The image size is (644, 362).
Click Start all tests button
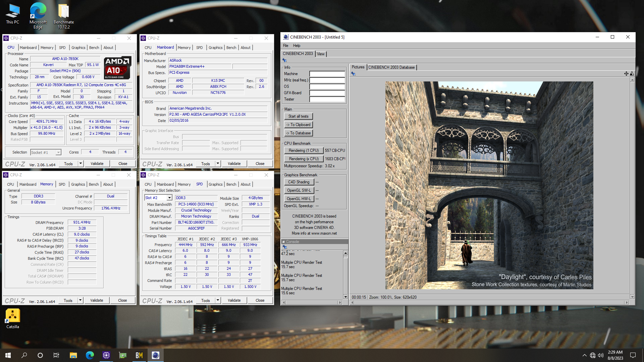(x=299, y=116)
